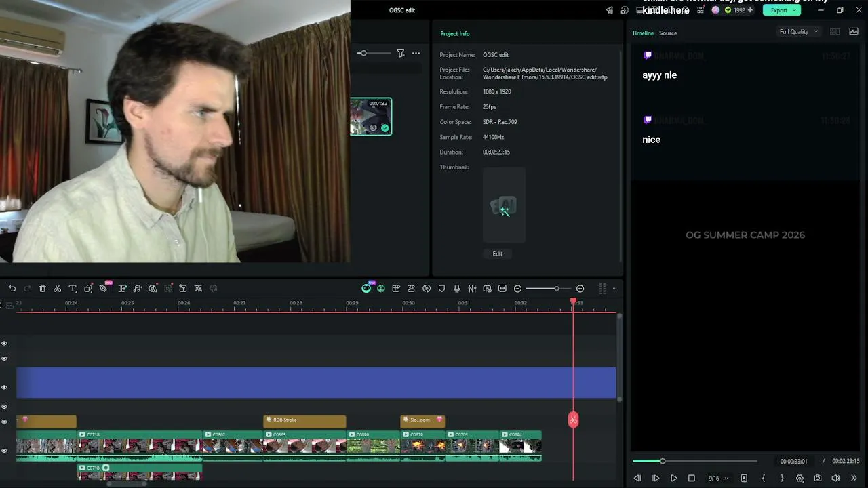This screenshot has width=868, height=488.
Task: Select the long blue timeline clip
Action: [316, 382]
